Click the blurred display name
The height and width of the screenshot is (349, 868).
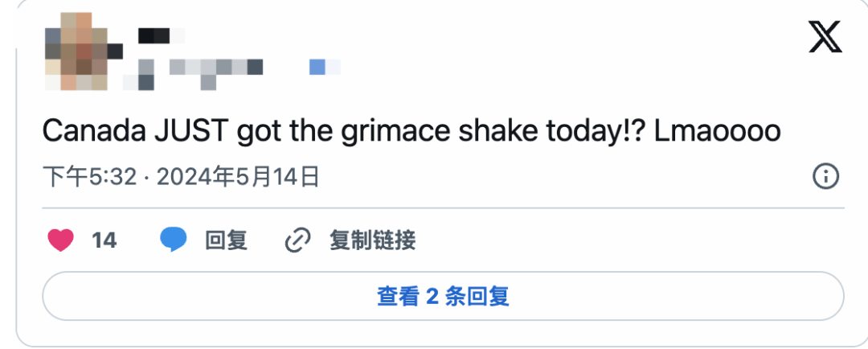point(159,36)
